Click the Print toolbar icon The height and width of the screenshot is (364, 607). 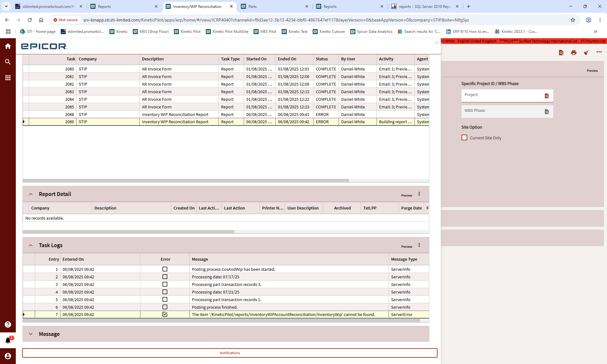[x=574, y=52]
